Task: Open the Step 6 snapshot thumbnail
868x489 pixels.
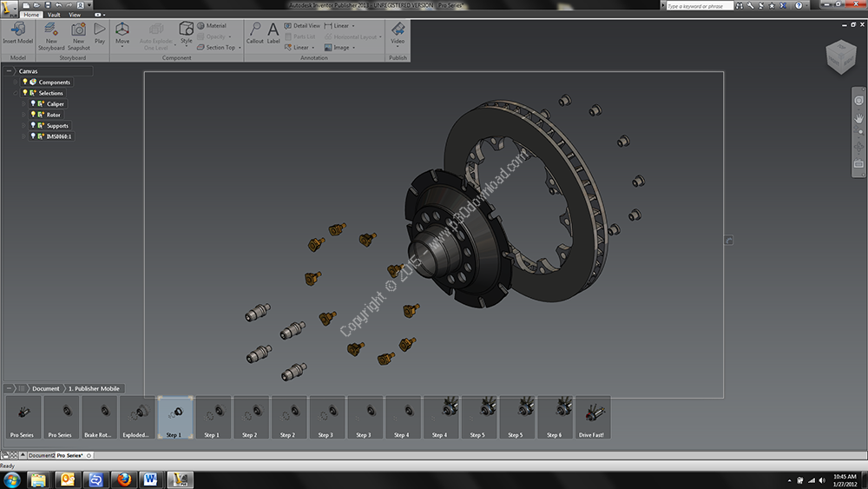Action: [x=554, y=418]
